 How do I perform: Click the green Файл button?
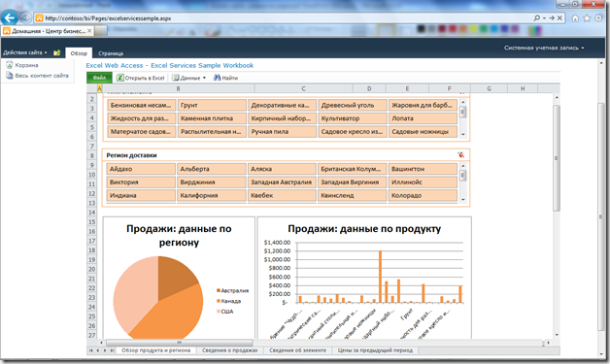(x=99, y=78)
